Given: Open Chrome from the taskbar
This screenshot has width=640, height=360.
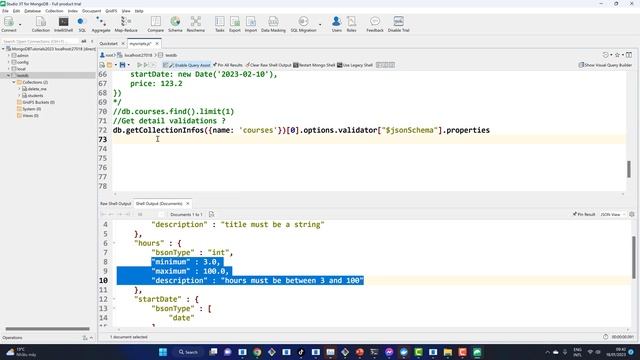Looking at the screenshot, I should [x=257, y=352].
